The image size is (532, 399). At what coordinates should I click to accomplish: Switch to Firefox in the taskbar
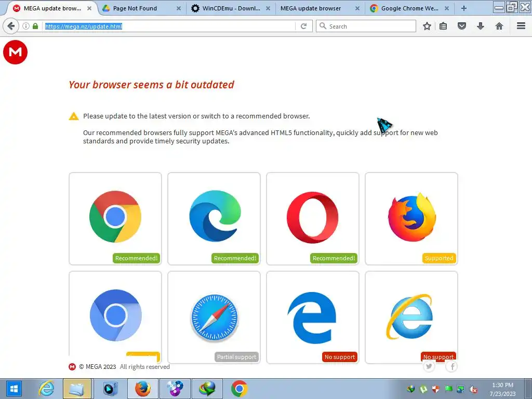coord(143,389)
